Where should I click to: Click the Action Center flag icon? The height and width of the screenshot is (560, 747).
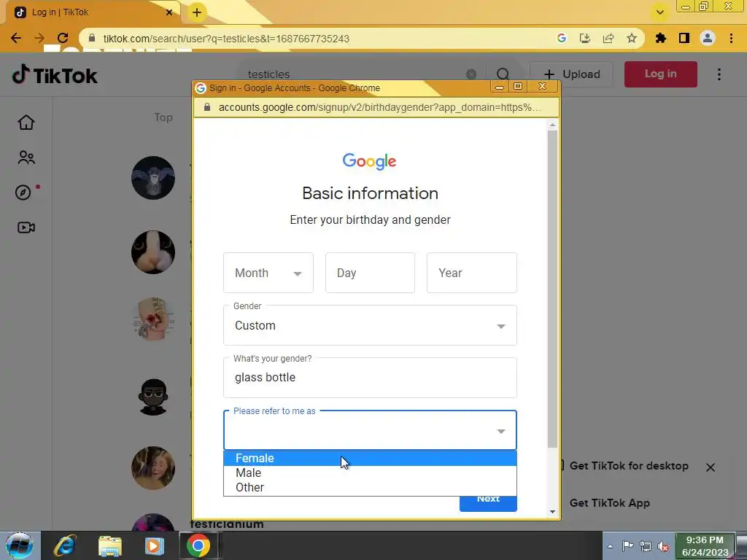click(x=627, y=546)
